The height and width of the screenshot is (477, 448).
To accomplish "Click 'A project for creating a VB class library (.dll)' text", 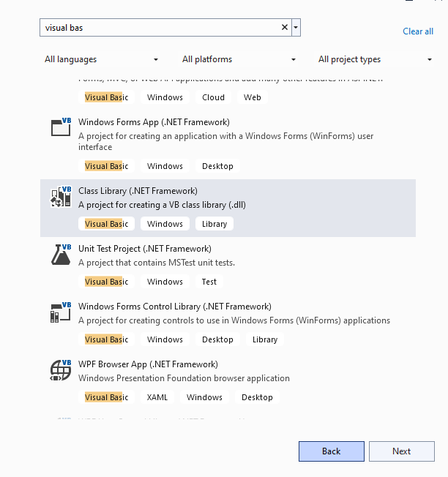I will click(x=162, y=205).
